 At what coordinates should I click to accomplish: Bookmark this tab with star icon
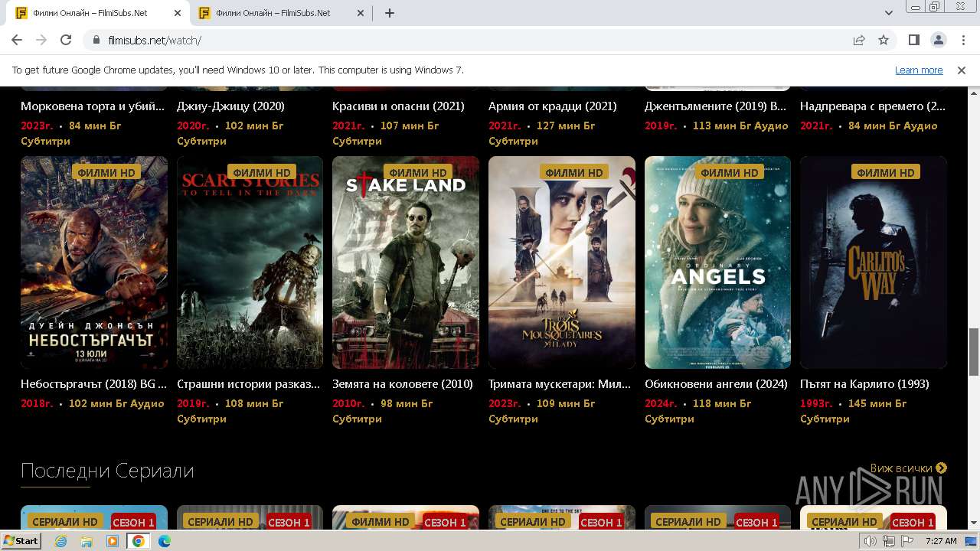884,41
